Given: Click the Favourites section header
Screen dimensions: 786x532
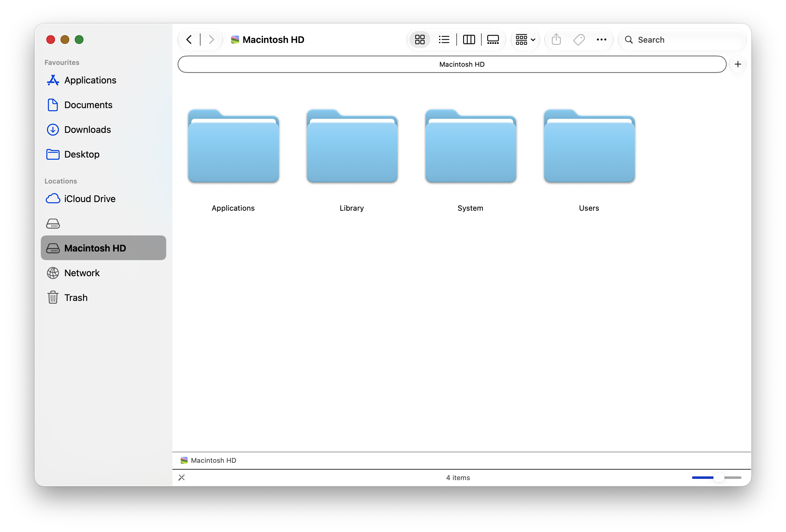Looking at the screenshot, I should point(62,62).
